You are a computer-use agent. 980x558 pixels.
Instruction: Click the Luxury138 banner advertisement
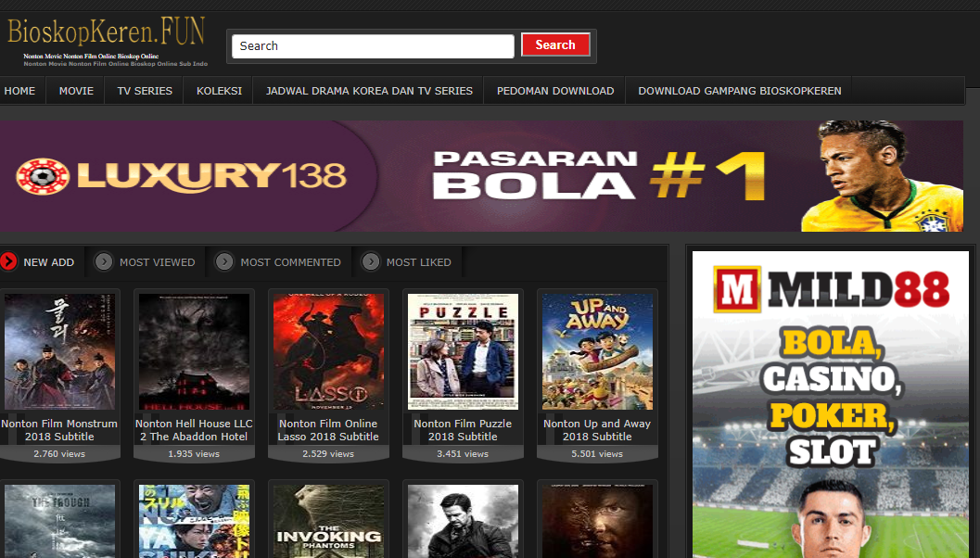[x=481, y=176]
